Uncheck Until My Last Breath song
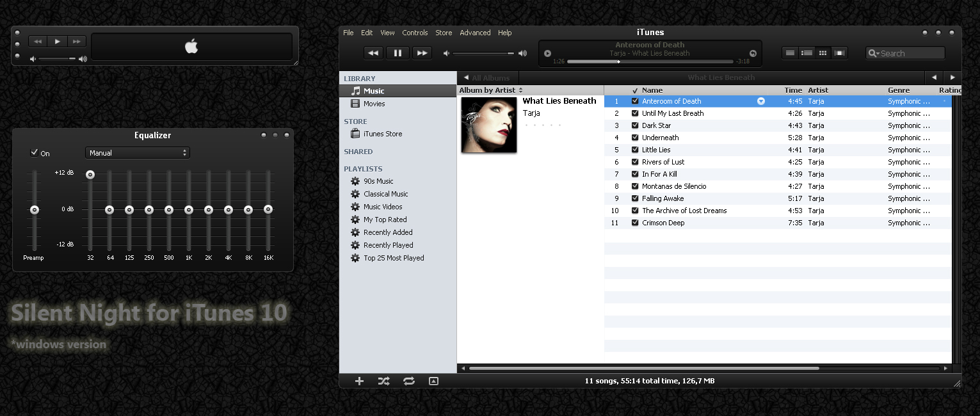Screen dimensions: 980x416 click(x=635, y=113)
